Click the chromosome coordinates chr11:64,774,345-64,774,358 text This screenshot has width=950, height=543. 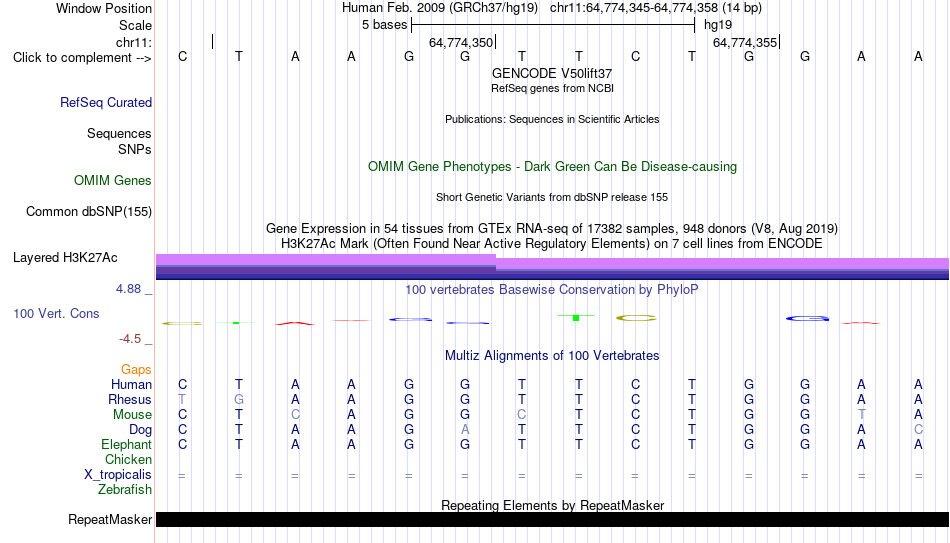[634, 8]
